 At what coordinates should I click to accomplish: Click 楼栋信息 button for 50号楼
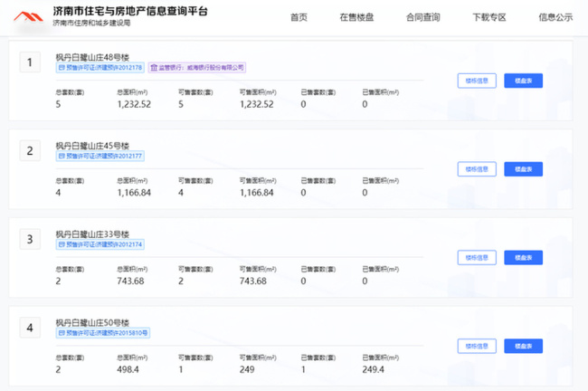477,346
